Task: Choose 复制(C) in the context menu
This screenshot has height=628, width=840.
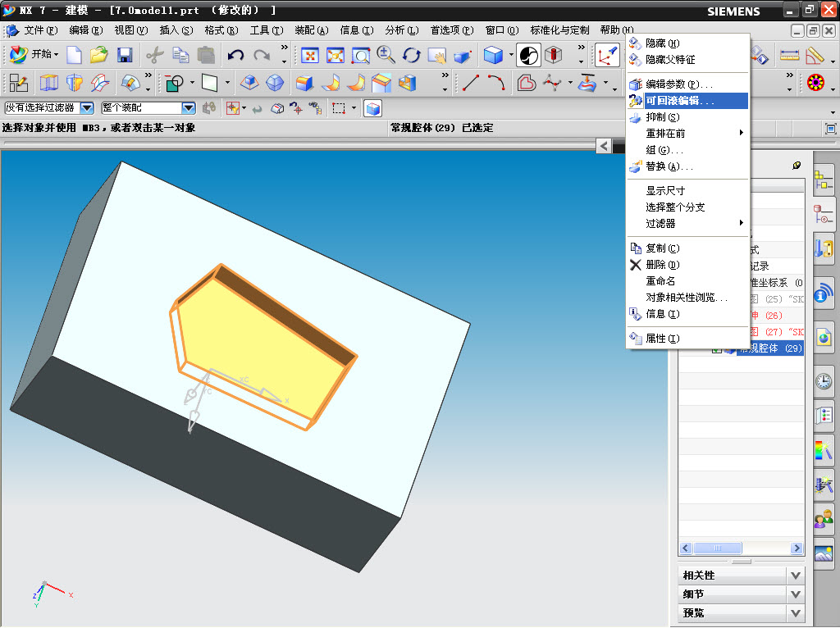Action: 687,248
